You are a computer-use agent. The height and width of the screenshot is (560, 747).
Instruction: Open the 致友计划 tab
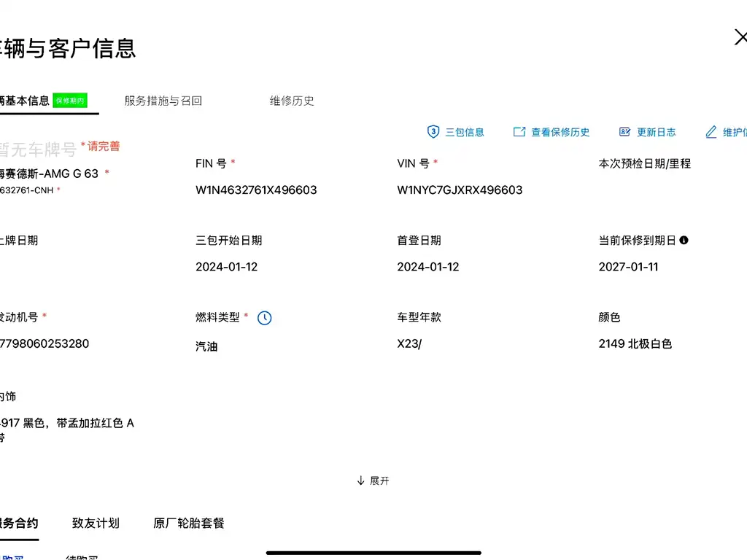click(96, 523)
